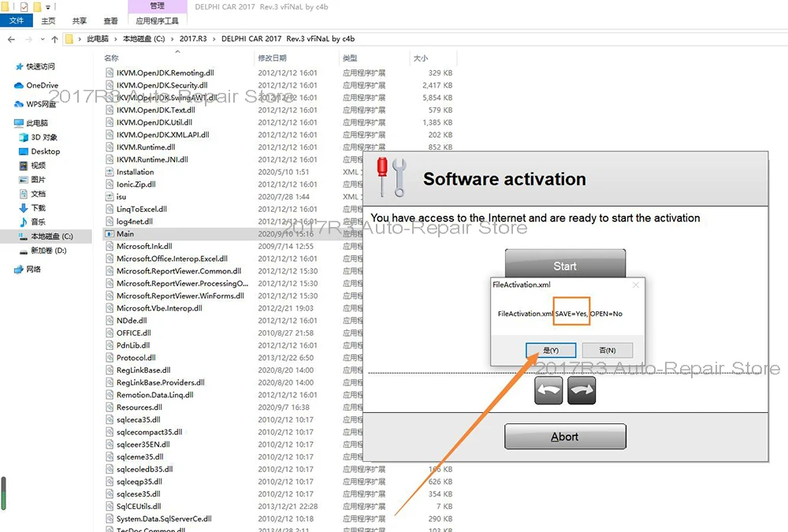Open 网络 in navigation pane
Viewport: 788px width, 532px height.
pos(28,269)
